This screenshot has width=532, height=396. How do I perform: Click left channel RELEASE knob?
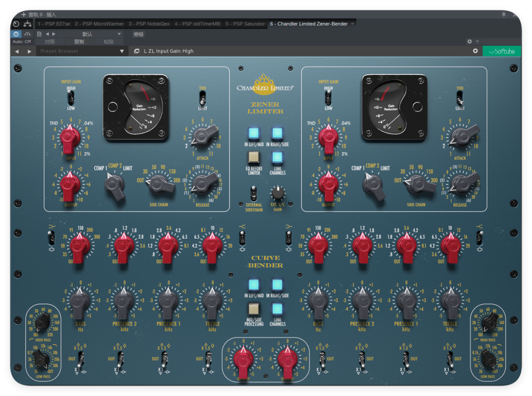pyautogui.click(x=204, y=183)
